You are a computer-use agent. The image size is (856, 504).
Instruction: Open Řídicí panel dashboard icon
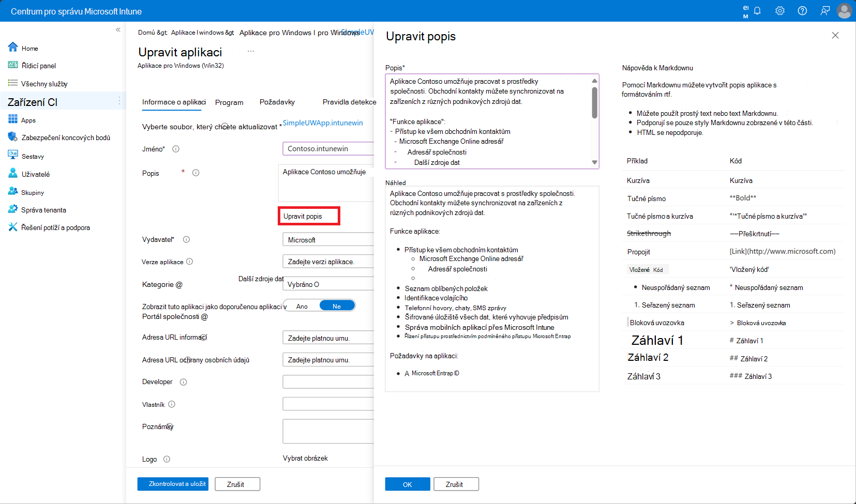click(x=13, y=65)
